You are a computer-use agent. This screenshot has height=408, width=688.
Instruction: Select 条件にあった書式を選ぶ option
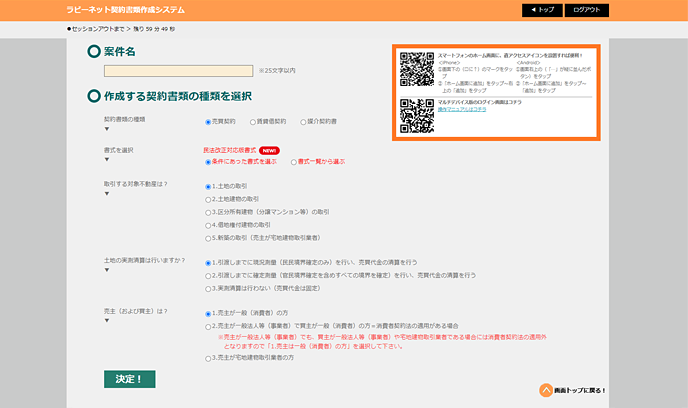208,162
